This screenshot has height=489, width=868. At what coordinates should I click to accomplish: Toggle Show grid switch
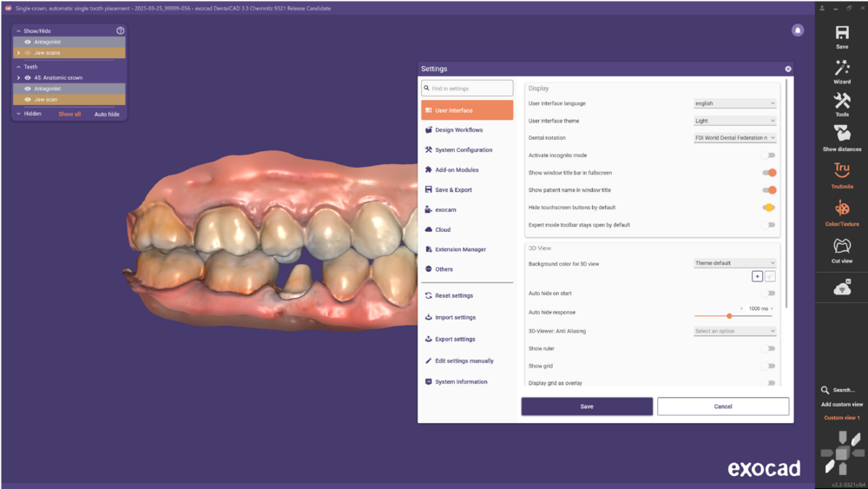point(768,366)
